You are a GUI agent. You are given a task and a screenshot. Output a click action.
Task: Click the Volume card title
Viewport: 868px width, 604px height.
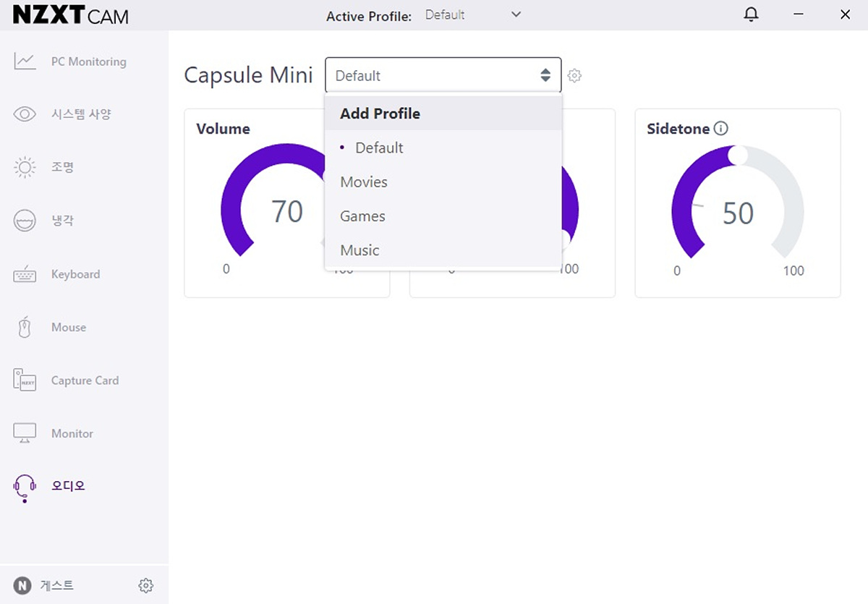tap(223, 129)
